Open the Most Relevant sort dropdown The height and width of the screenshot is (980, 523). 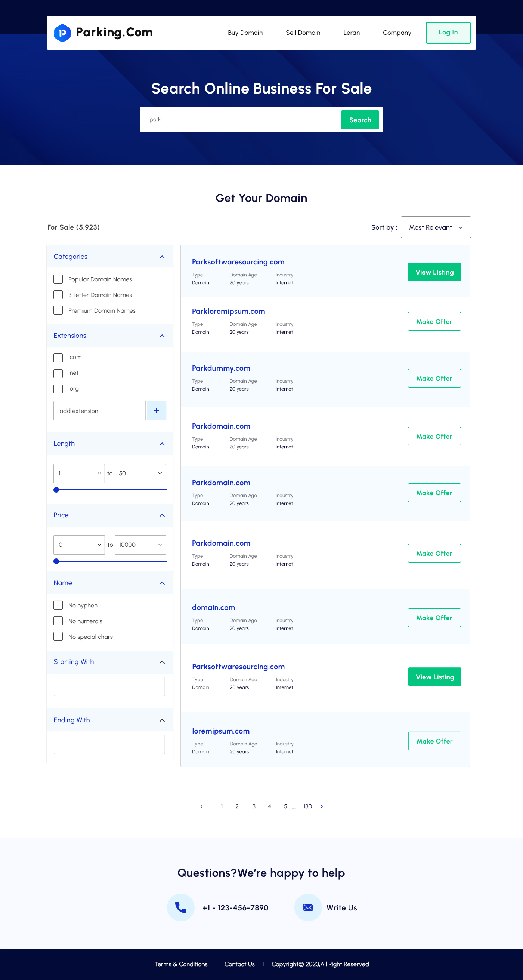point(436,227)
